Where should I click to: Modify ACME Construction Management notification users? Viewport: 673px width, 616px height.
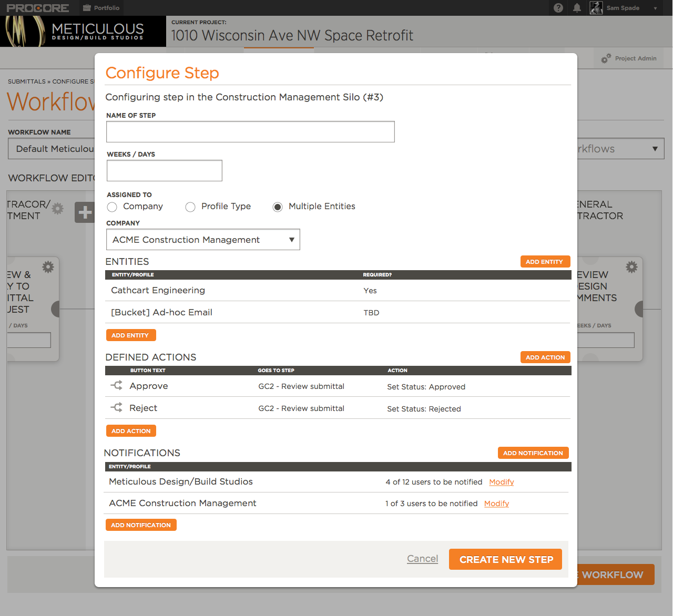[496, 504]
